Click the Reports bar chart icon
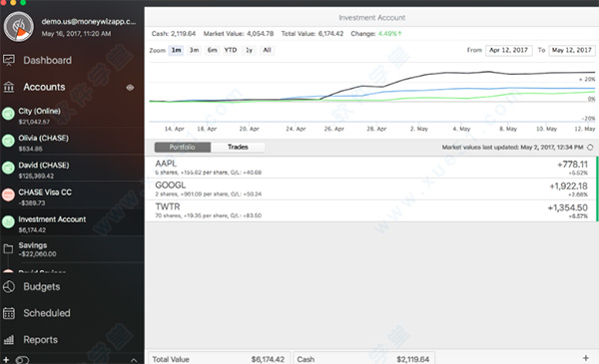The image size is (599, 364). click(x=9, y=340)
